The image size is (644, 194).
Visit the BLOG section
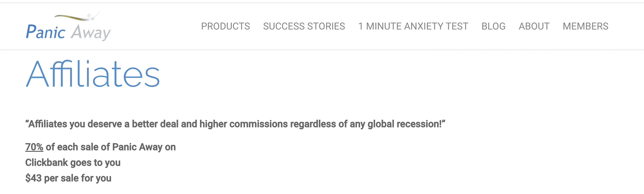(494, 26)
